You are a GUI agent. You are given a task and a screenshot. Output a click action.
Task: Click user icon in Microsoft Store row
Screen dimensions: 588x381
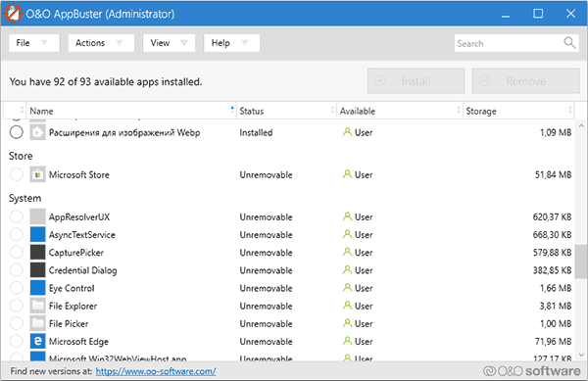point(347,174)
